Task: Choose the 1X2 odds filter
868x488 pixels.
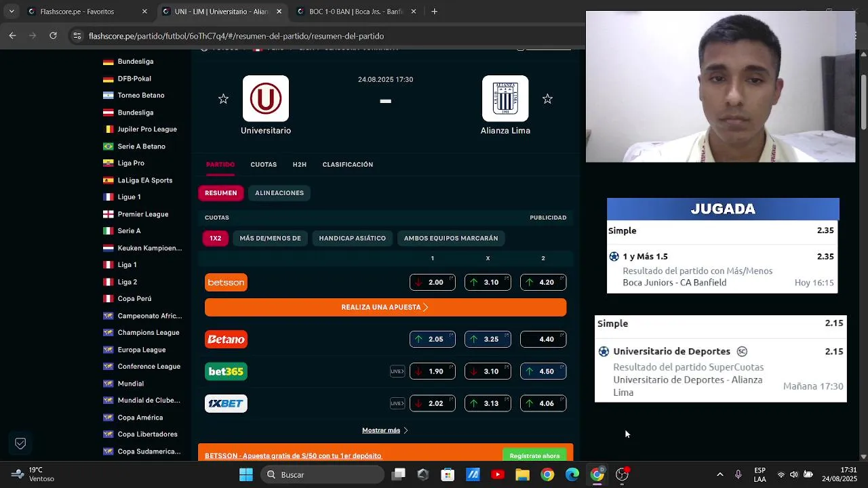Action: pos(216,239)
